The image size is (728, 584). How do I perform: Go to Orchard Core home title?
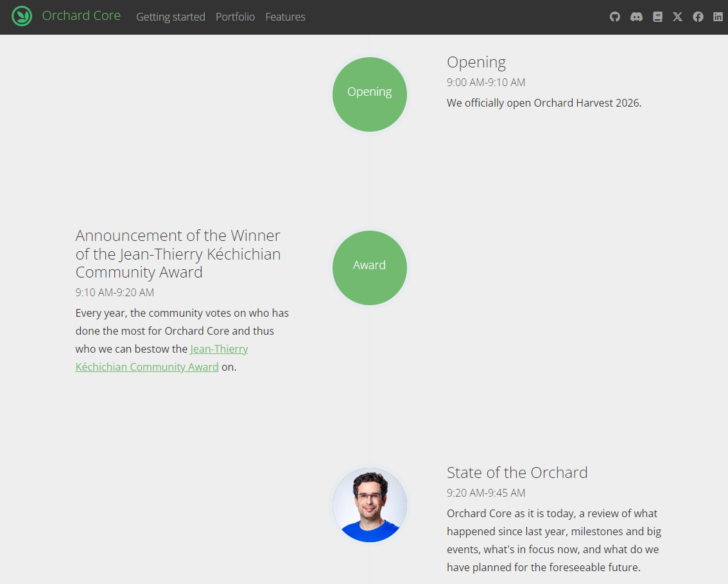click(x=82, y=16)
